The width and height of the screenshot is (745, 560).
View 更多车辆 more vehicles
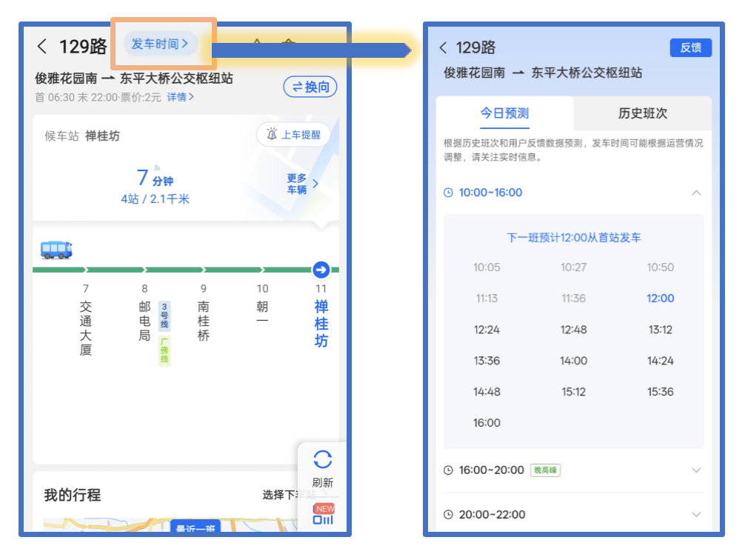(x=302, y=184)
